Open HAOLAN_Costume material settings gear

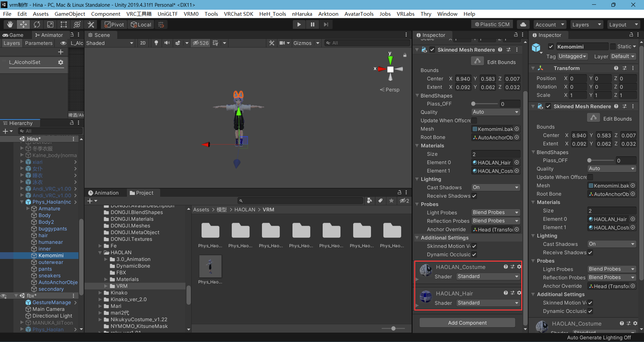(519, 267)
